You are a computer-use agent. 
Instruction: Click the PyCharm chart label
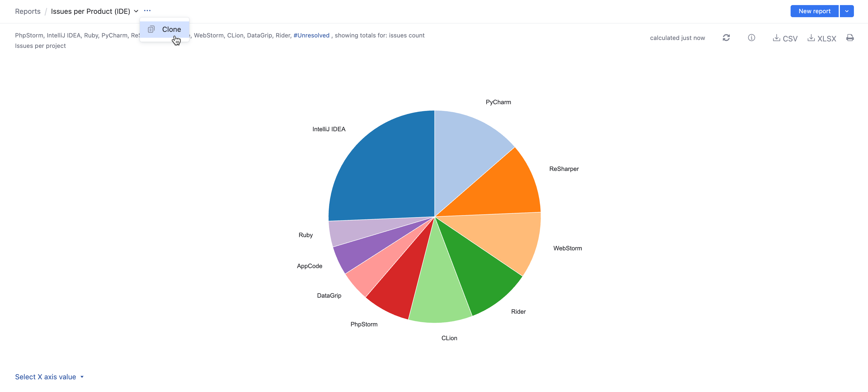pos(498,102)
